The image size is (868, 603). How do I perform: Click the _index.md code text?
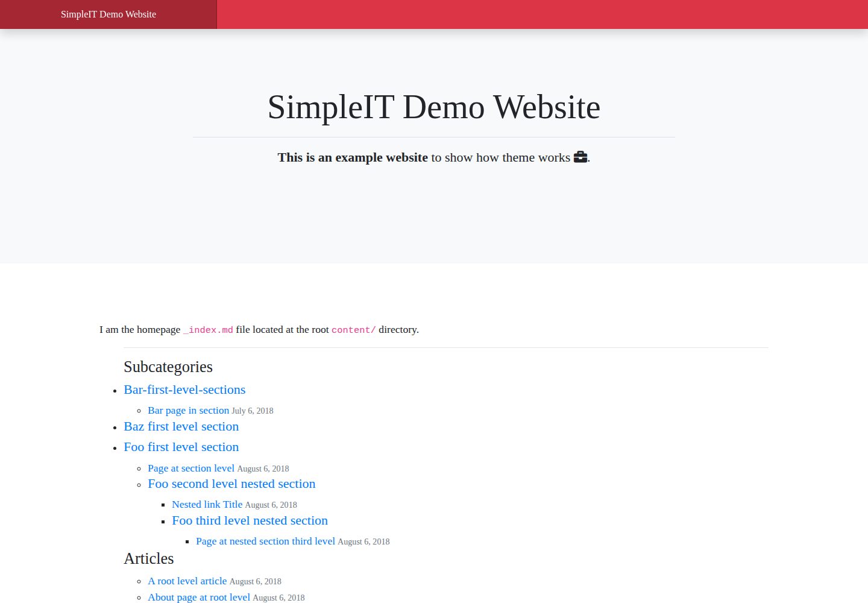pos(208,330)
